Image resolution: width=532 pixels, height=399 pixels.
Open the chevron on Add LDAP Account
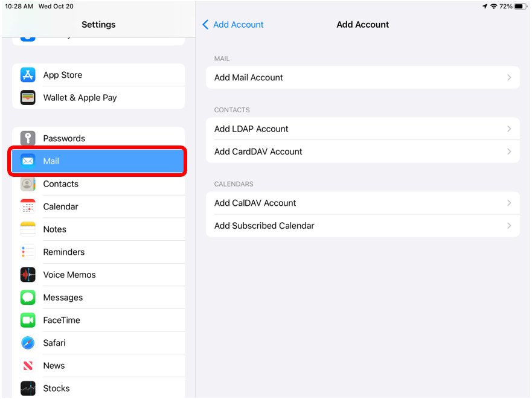pos(509,129)
